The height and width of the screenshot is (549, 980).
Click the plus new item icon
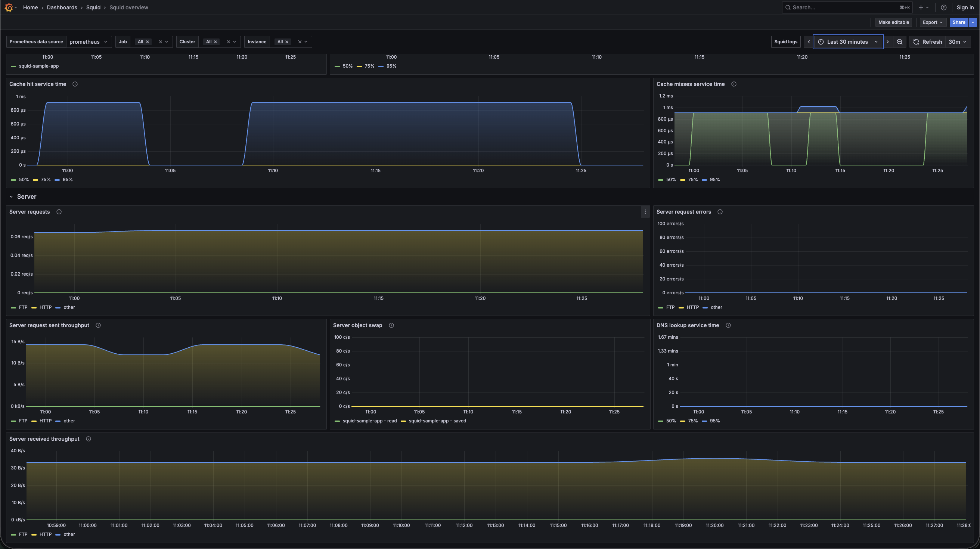[921, 7]
